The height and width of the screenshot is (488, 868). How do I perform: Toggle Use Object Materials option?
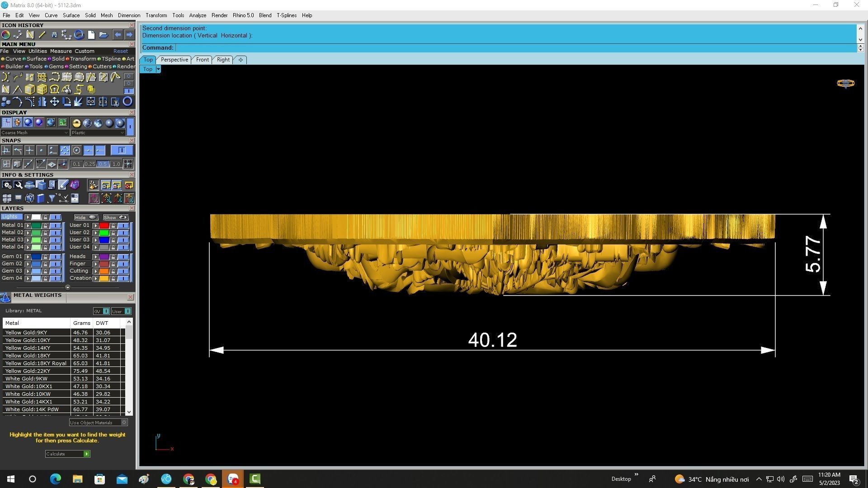click(x=124, y=422)
